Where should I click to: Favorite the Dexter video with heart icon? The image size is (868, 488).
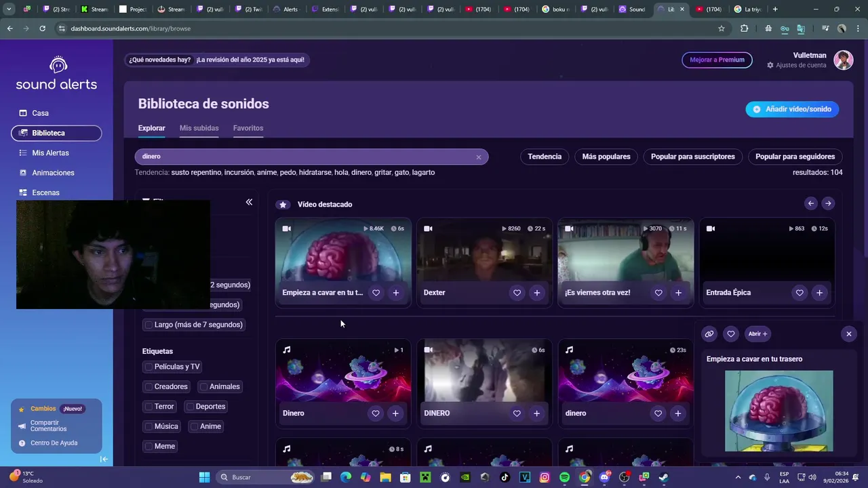517,293
